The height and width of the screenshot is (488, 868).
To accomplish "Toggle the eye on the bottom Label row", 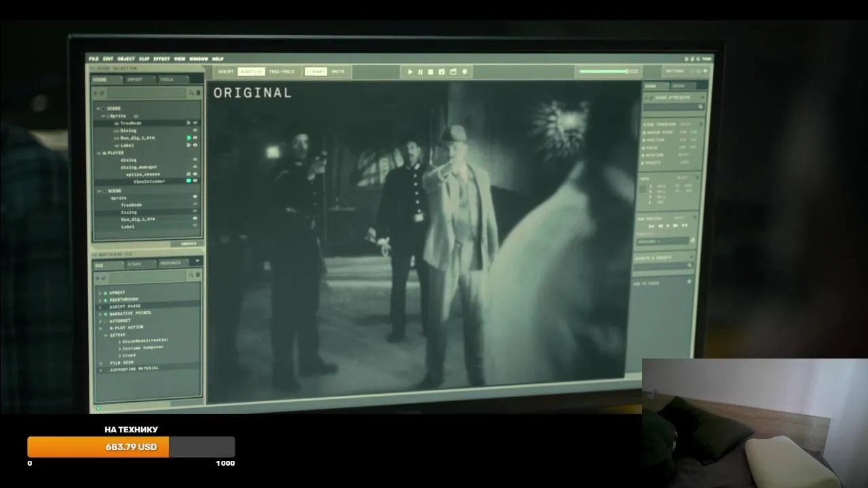I will (195, 226).
